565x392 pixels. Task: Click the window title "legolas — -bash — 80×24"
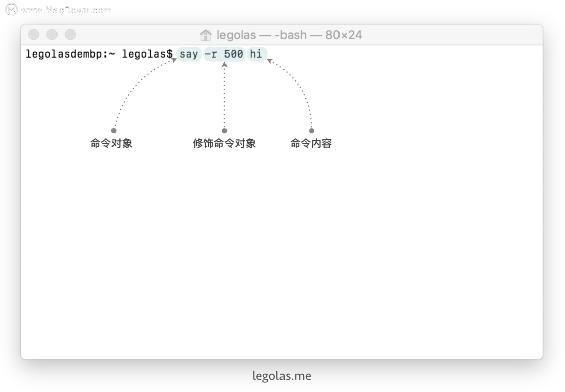coord(290,35)
